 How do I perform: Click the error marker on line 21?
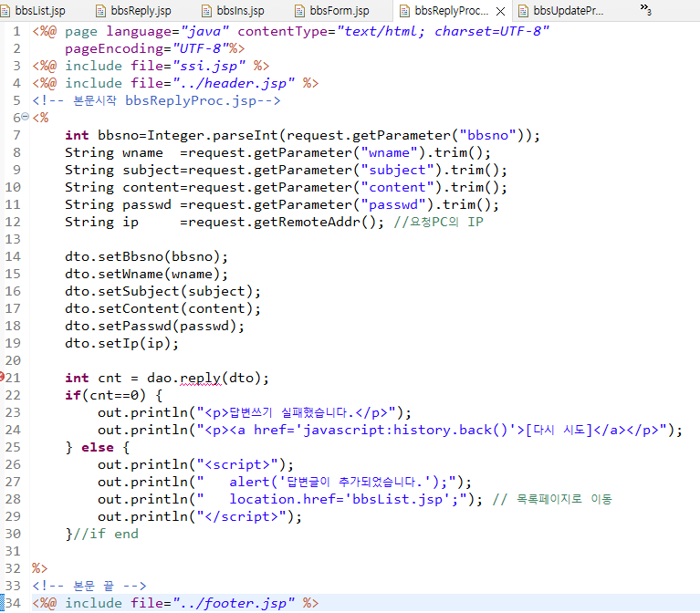click(2, 377)
